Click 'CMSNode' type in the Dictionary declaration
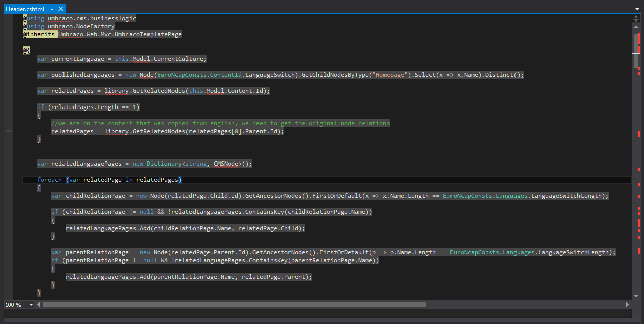Image resolution: width=644 pixels, height=324 pixels. point(226,164)
